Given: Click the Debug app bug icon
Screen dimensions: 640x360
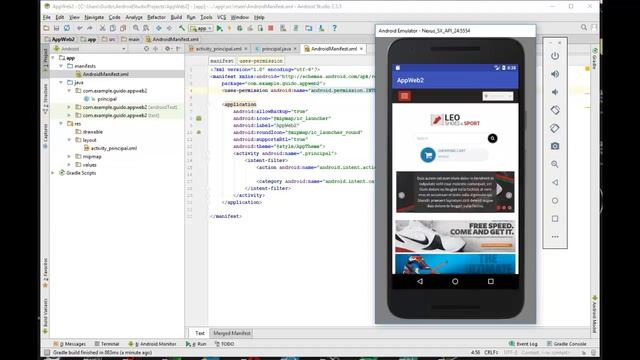Looking at the screenshot, I should coord(240,28).
